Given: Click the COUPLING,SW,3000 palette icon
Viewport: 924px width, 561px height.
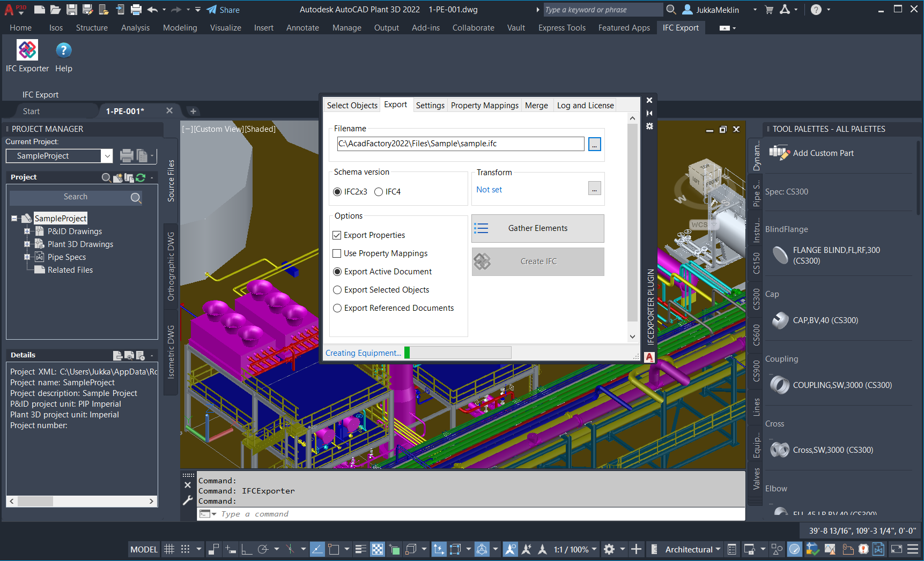Looking at the screenshot, I should click(780, 385).
